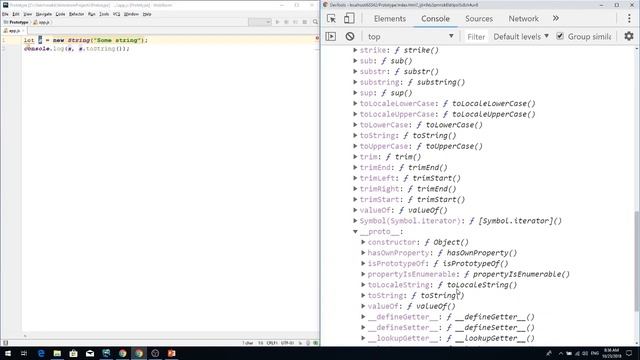Collapse the __proto__ object node
The height and width of the screenshot is (360, 640).
click(x=355, y=231)
